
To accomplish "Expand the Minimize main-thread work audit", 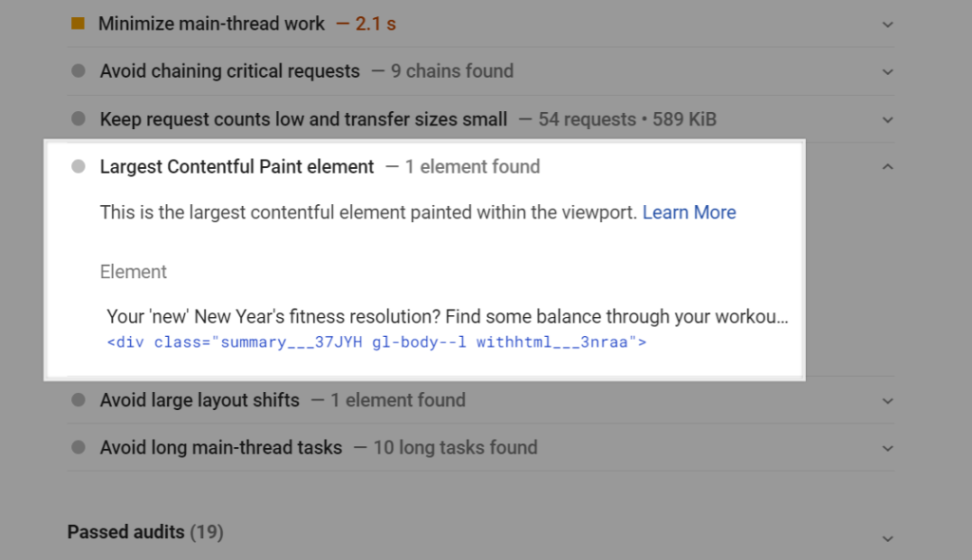I will click(x=887, y=23).
